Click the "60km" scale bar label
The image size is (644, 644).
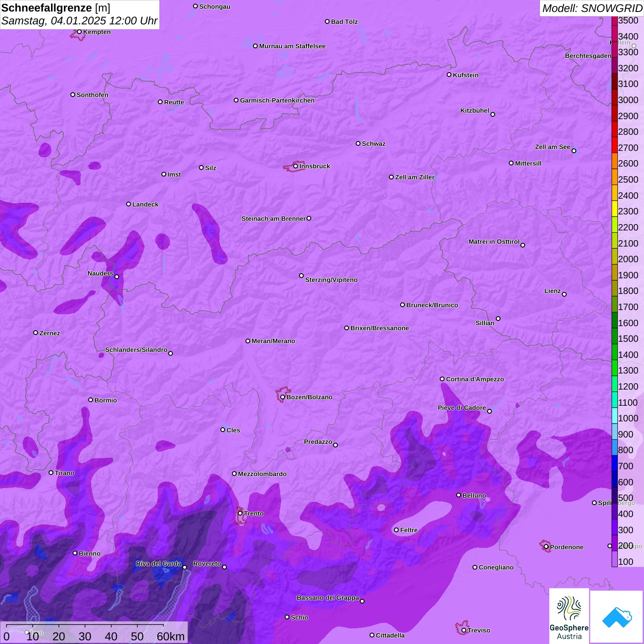(171, 636)
